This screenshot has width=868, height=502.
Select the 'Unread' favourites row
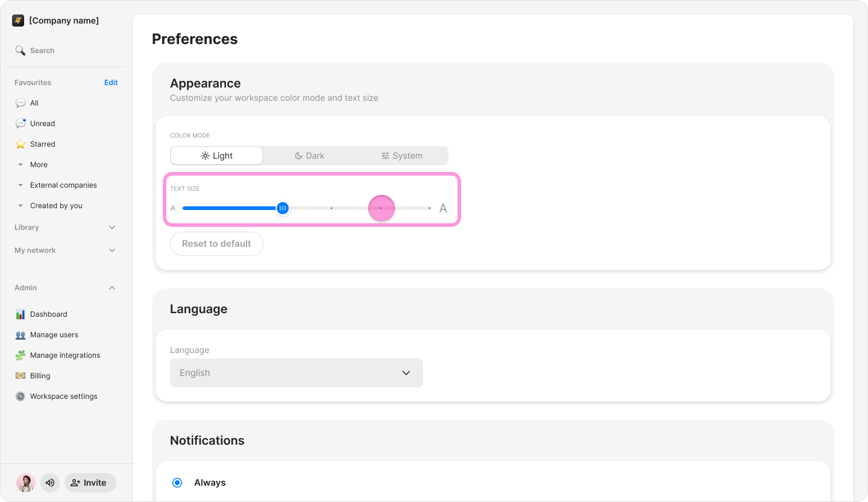(x=66, y=124)
